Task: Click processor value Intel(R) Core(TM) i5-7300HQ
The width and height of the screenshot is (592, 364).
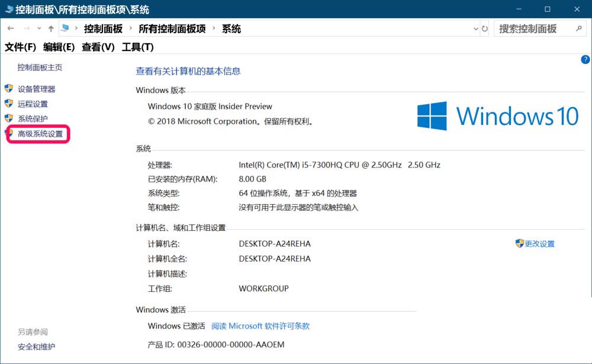Action: 339,165
